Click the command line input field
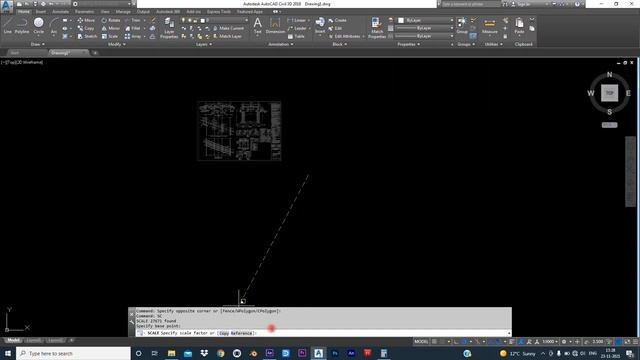640x360 pixels. (x=323, y=333)
